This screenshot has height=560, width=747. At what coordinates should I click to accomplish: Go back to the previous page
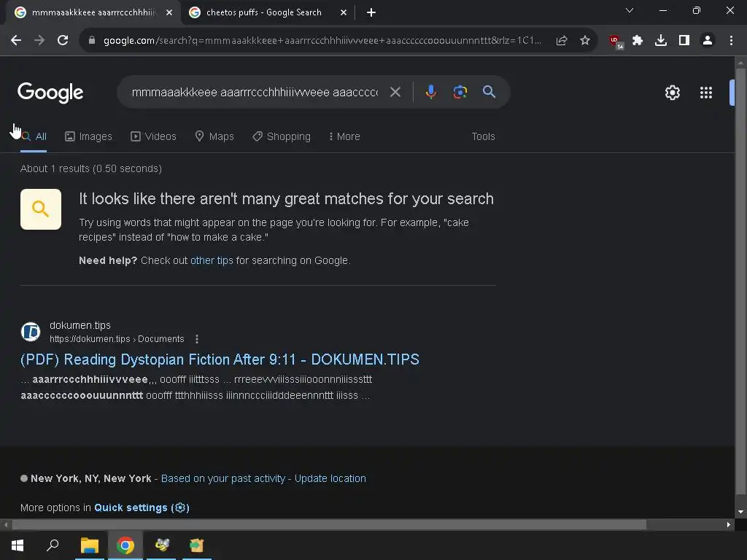pos(16,41)
